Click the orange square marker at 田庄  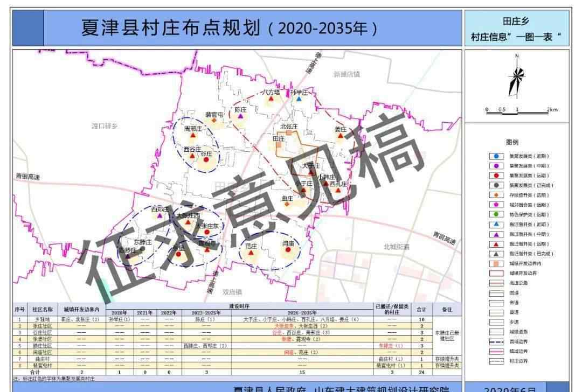279,145
